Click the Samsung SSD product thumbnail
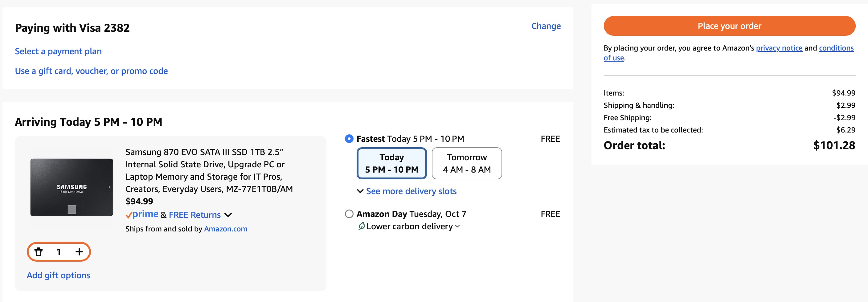This screenshot has width=868, height=302. [72, 187]
